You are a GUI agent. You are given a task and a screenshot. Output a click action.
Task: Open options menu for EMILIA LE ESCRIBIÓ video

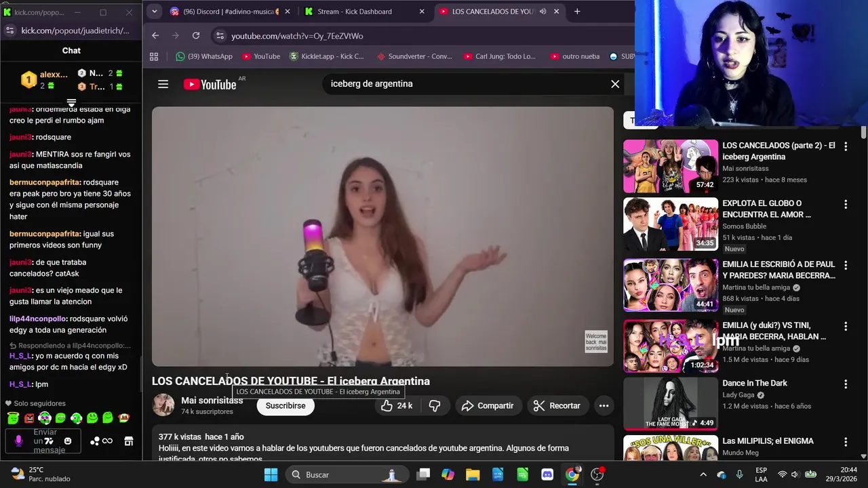[x=846, y=265]
